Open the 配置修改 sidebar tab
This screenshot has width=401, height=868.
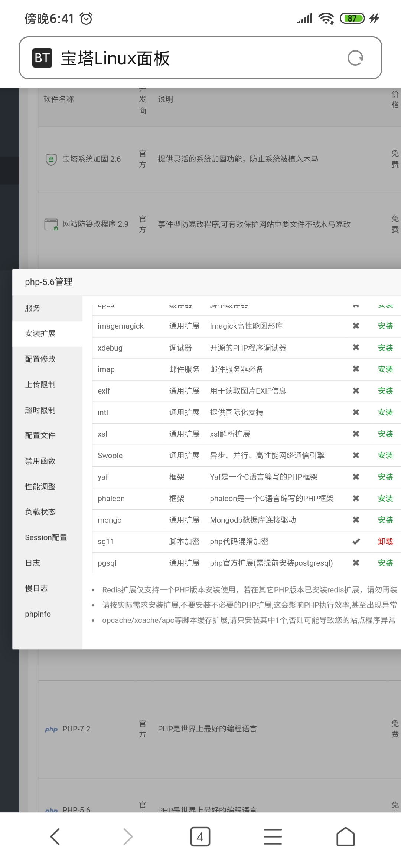point(48,359)
